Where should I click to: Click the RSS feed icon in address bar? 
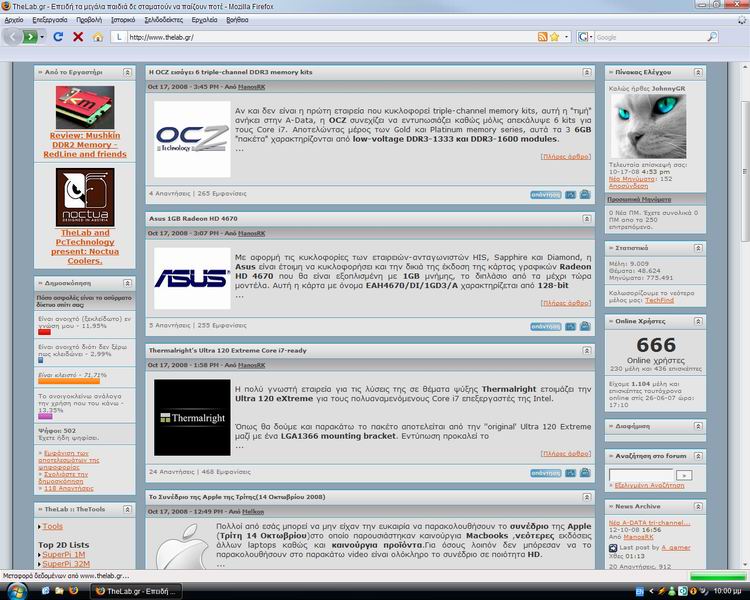(x=542, y=37)
